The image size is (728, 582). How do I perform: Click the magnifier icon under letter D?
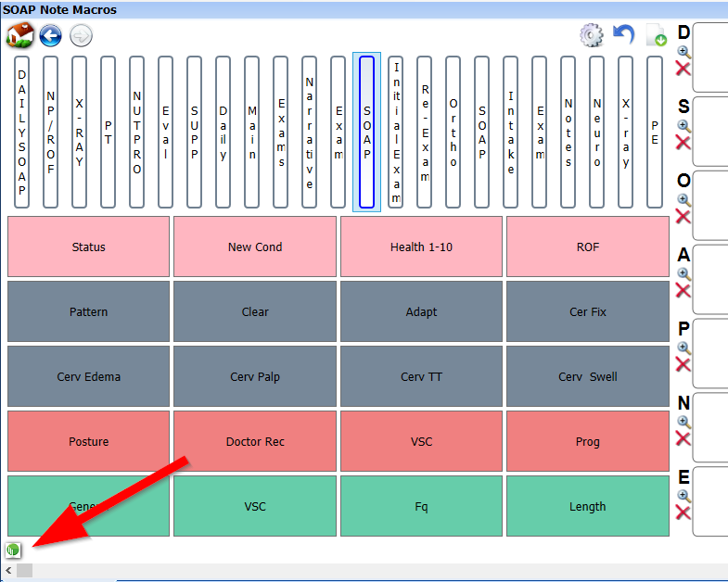click(x=683, y=52)
